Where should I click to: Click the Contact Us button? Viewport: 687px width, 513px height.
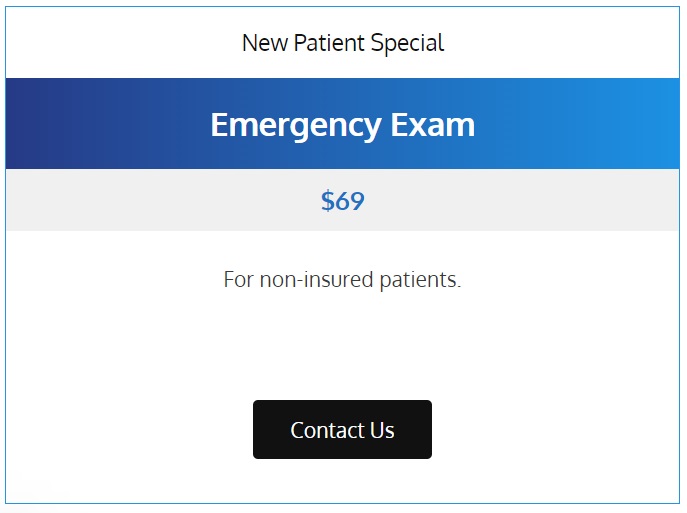[342, 429]
